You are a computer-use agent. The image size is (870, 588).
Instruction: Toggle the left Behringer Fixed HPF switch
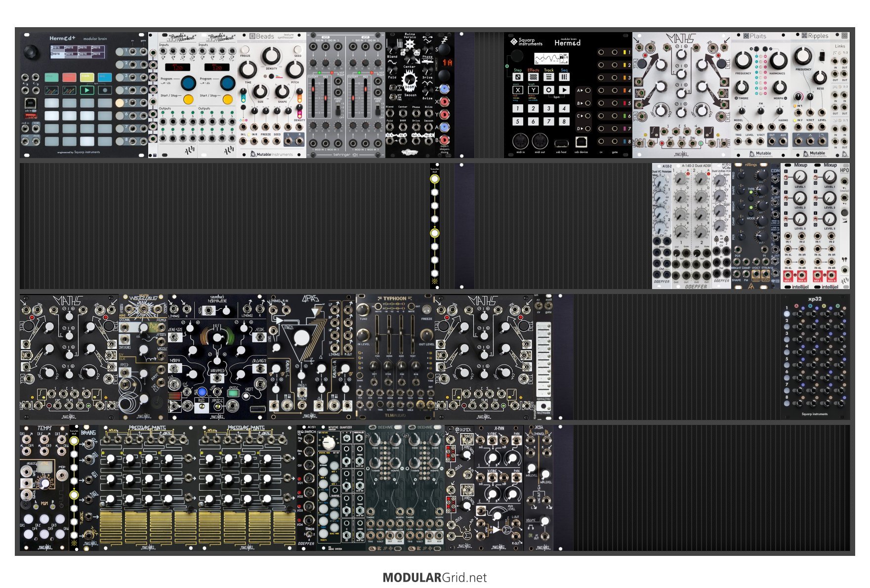pyautogui.click(x=338, y=109)
